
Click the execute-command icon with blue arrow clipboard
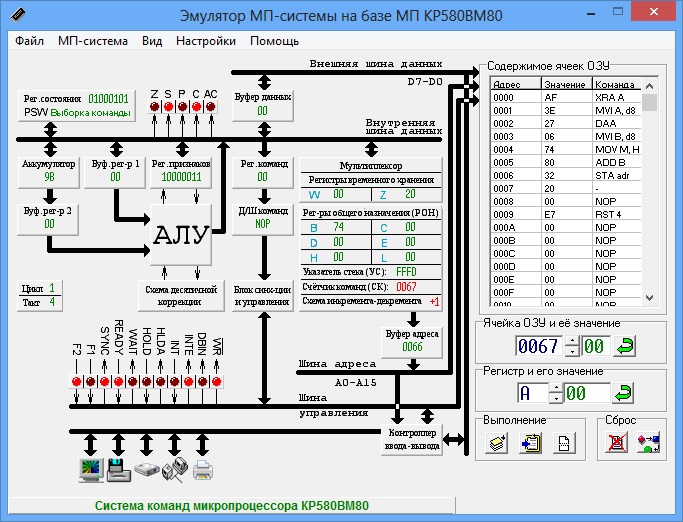530,443
